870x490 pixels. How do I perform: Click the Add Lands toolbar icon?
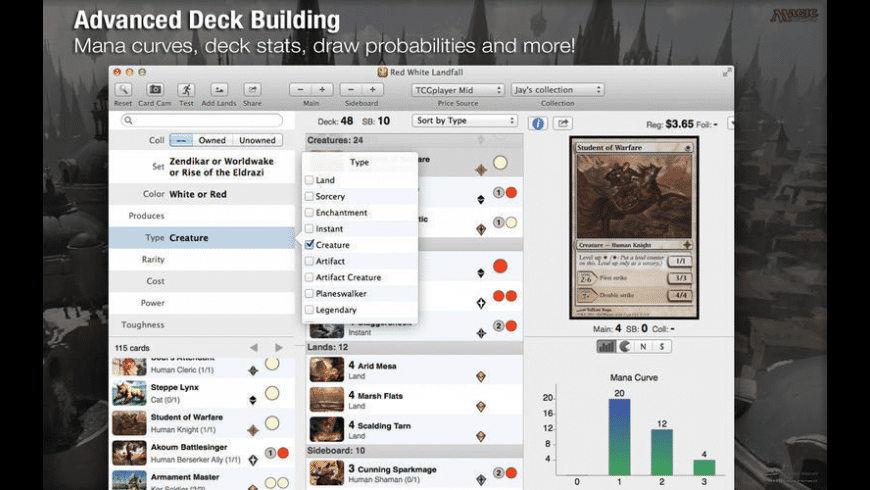(219, 90)
